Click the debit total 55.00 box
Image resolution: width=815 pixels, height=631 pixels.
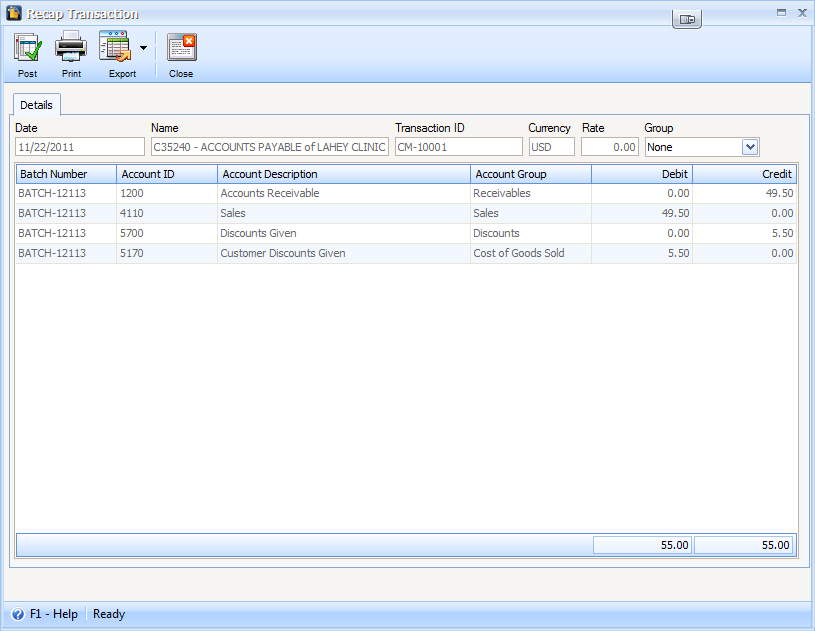tap(642, 545)
